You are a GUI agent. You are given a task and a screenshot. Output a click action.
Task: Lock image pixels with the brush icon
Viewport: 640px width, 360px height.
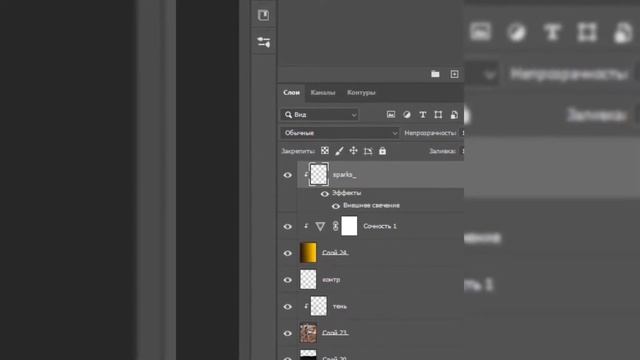(339, 151)
